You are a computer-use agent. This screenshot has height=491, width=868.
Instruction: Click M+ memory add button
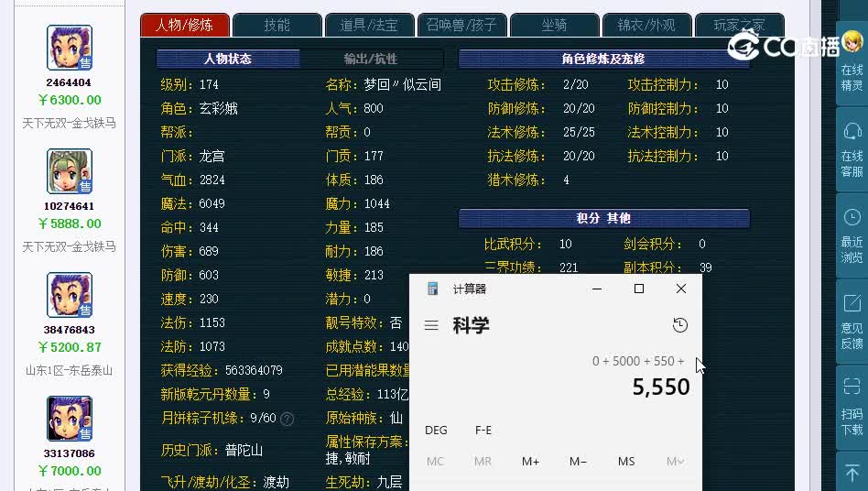point(530,461)
